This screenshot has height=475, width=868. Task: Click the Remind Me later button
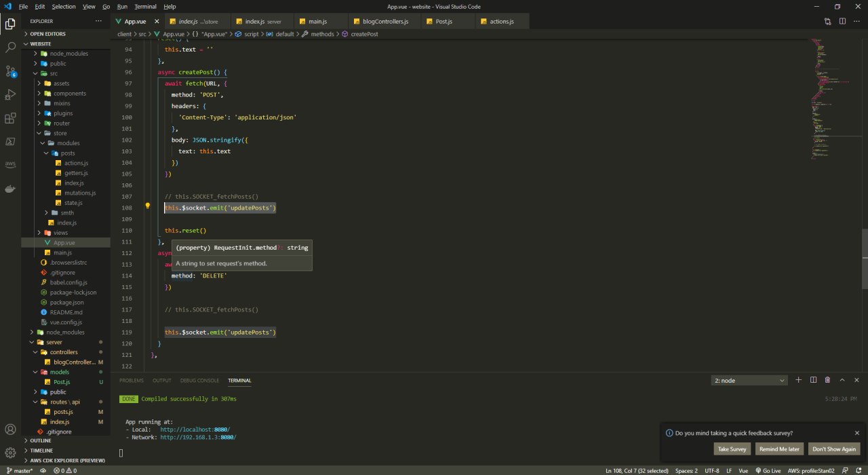pos(779,449)
